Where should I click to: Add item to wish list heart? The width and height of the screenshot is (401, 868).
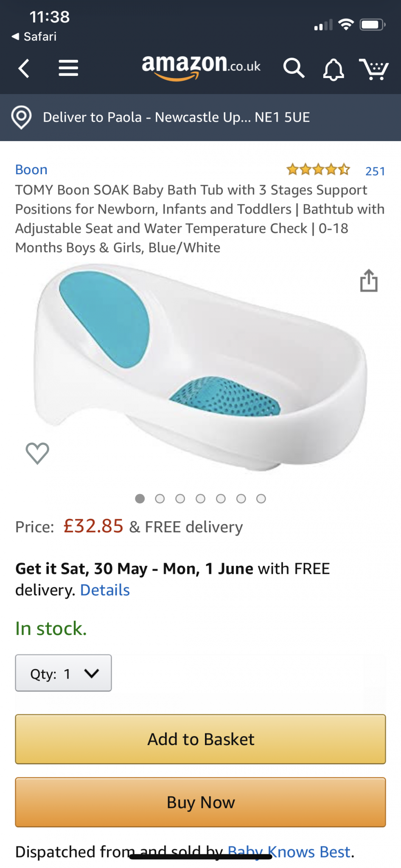[x=37, y=453]
